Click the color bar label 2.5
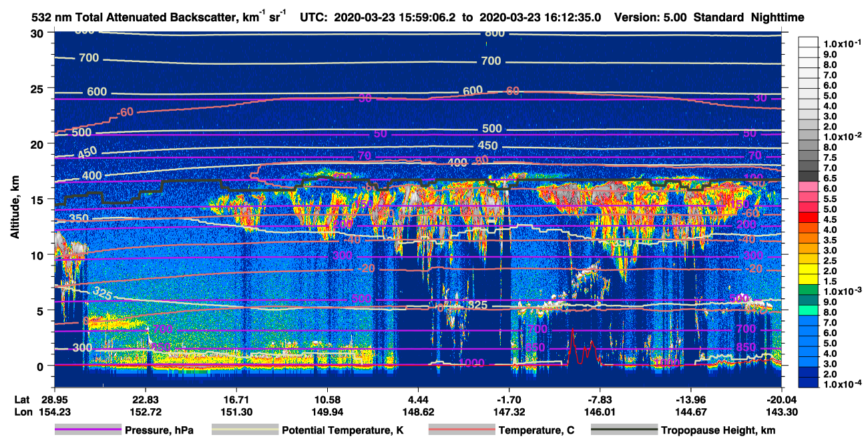This screenshot has height=445, width=868. pos(831,261)
